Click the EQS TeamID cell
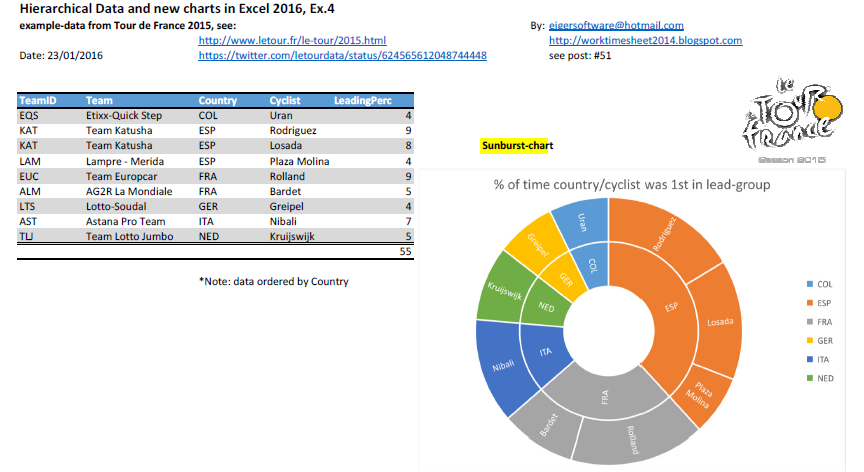The width and height of the screenshot is (864, 472). pyautogui.click(x=29, y=116)
